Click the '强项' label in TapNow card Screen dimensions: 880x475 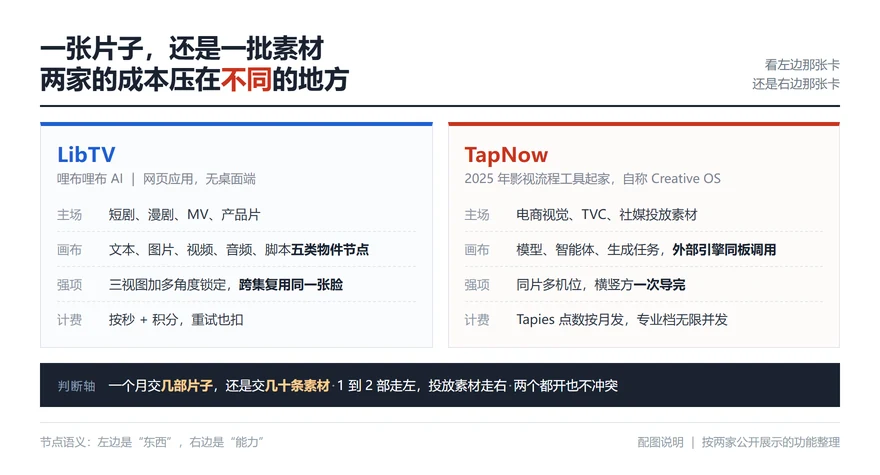(477, 285)
